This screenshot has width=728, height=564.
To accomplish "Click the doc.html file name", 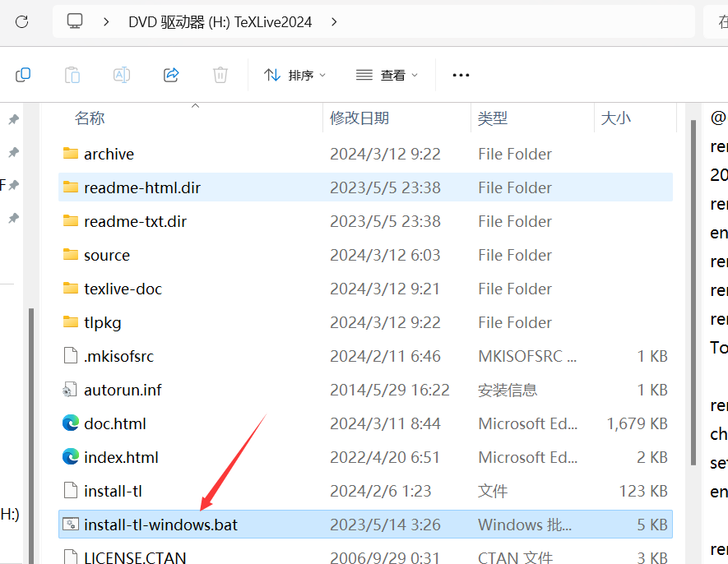I will pos(114,423).
